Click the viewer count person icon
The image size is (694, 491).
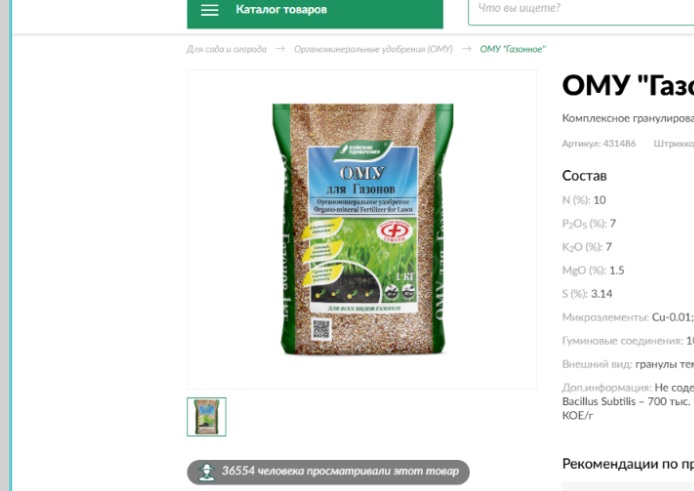click(206, 472)
